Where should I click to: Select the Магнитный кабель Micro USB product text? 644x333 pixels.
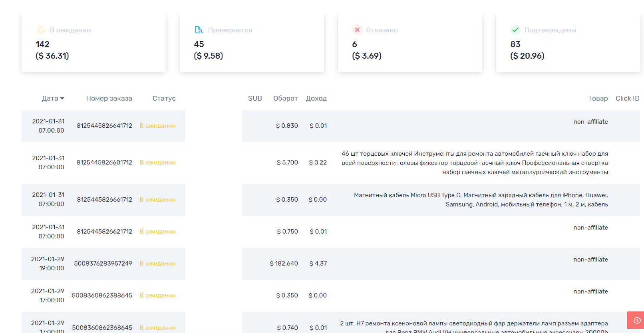coord(481,200)
